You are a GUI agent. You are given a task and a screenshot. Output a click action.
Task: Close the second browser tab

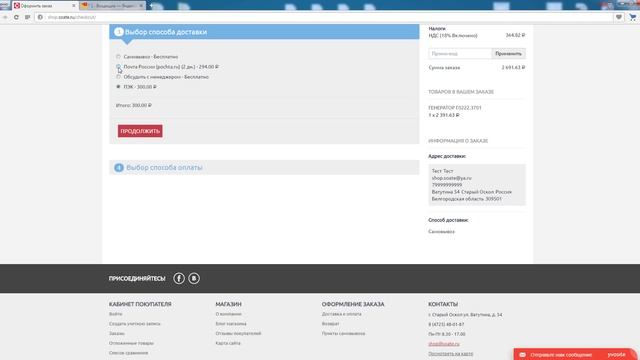point(141,6)
